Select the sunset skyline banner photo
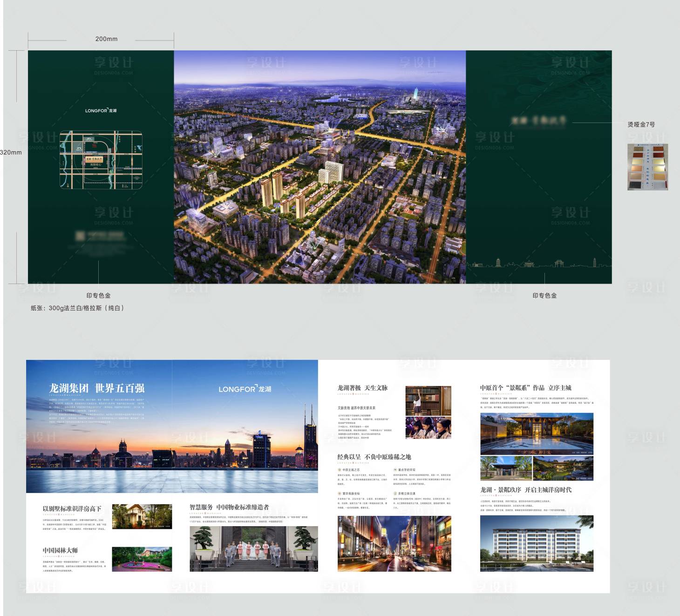 click(x=172, y=426)
